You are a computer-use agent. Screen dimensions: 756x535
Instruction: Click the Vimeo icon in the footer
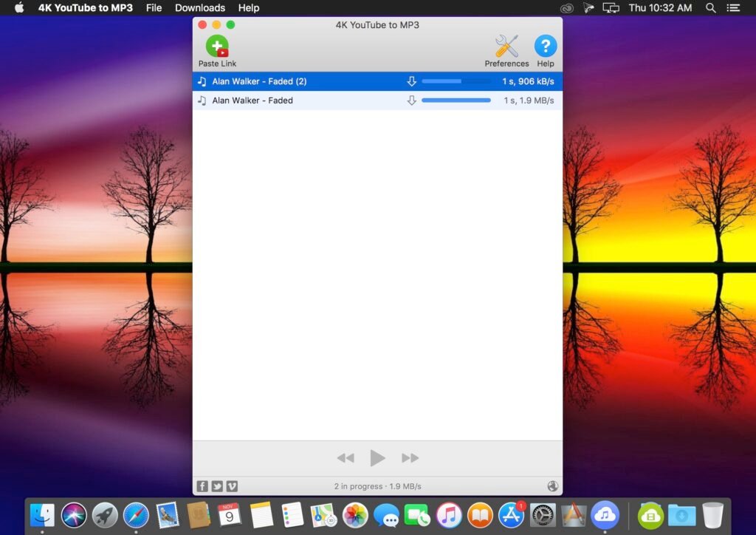coord(232,486)
